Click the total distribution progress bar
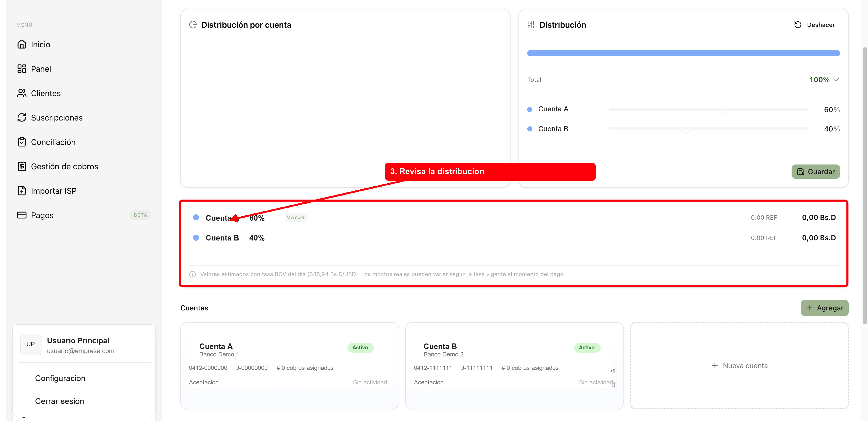 coord(683,53)
